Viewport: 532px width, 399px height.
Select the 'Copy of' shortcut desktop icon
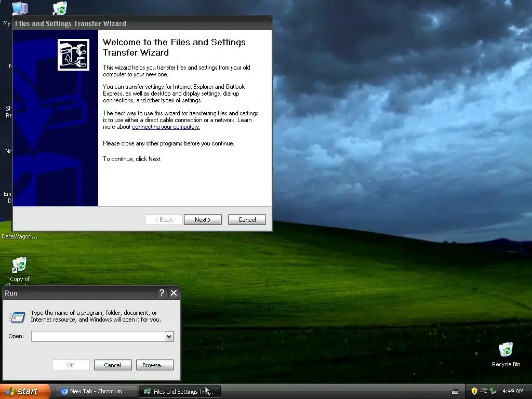[x=20, y=270]
